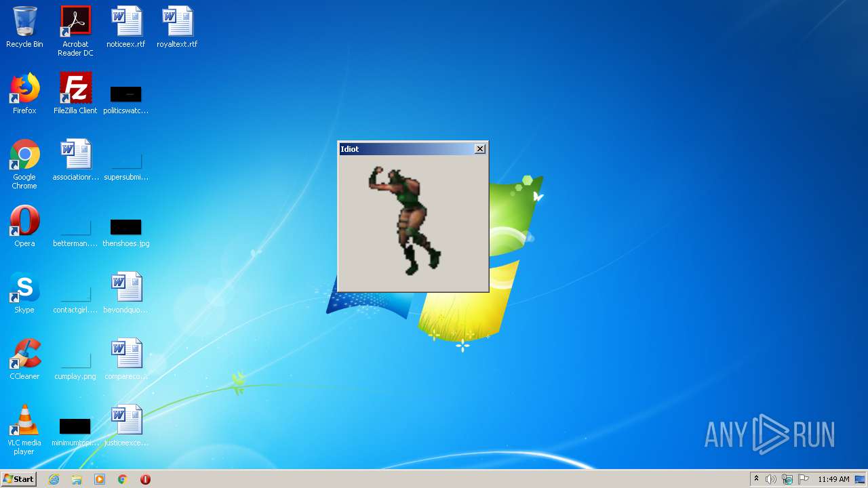
Task: Launch Opera desktop shortcut
Action: (24, 226)
